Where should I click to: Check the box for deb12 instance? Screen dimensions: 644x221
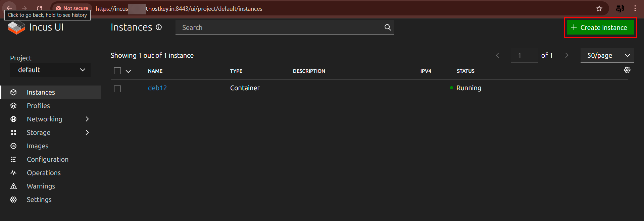pyautogui.click(x=117, y=89)
